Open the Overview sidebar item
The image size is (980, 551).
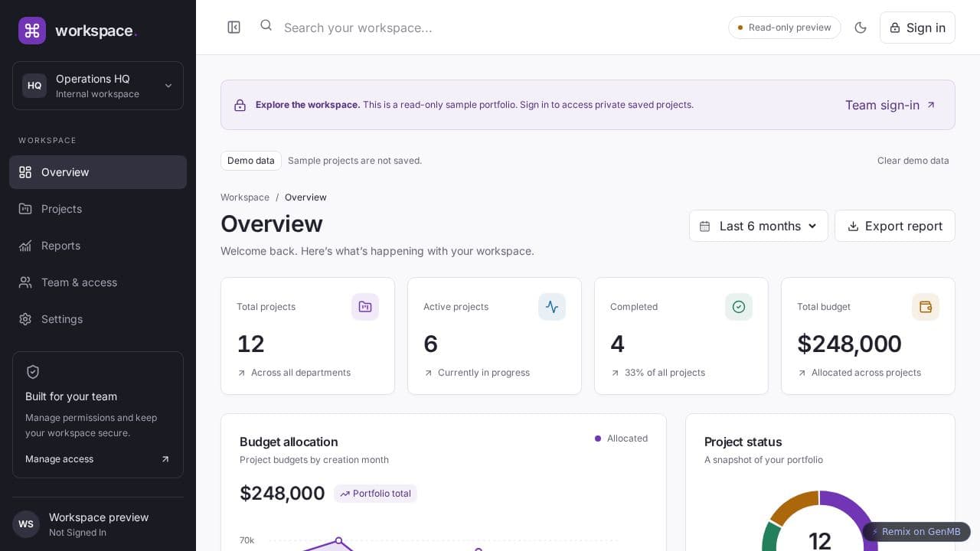click(x=98, y=172)
